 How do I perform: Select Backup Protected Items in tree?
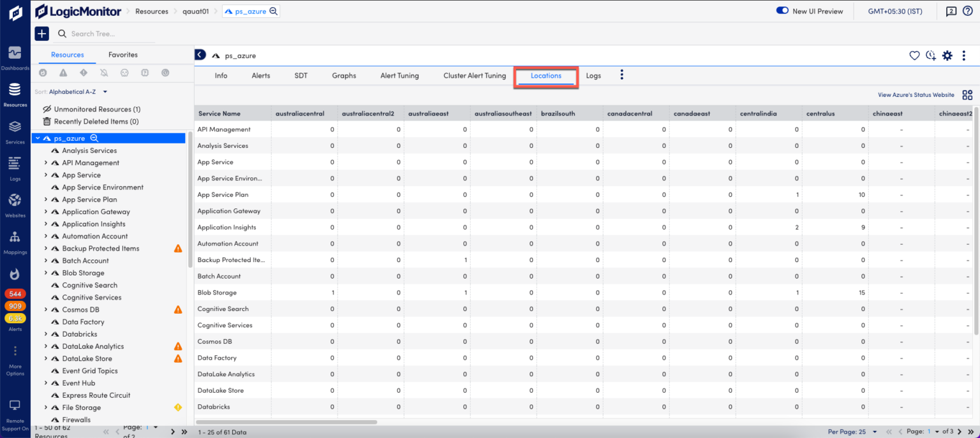[100, 249]
